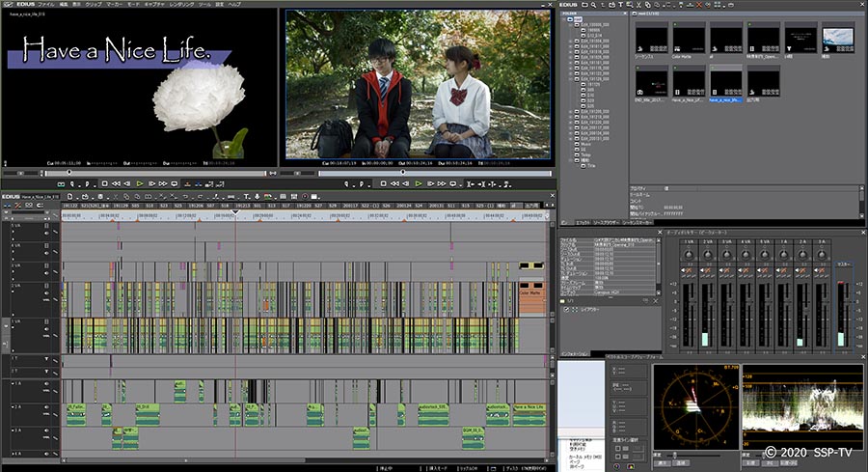The height and width of the screenshot is (472, 868).
Task: Select the シーケンス1 sequence thumbnail
Action: [651, 39]
